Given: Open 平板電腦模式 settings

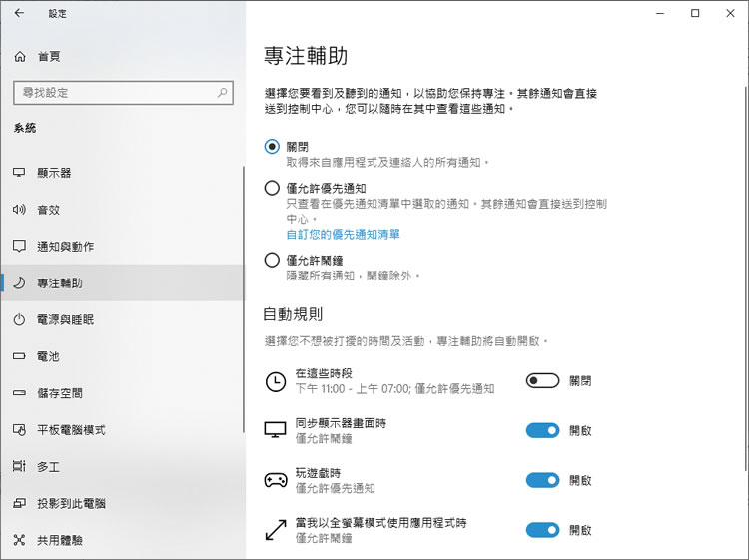Looking at the screenshot, I should (122, 429).
